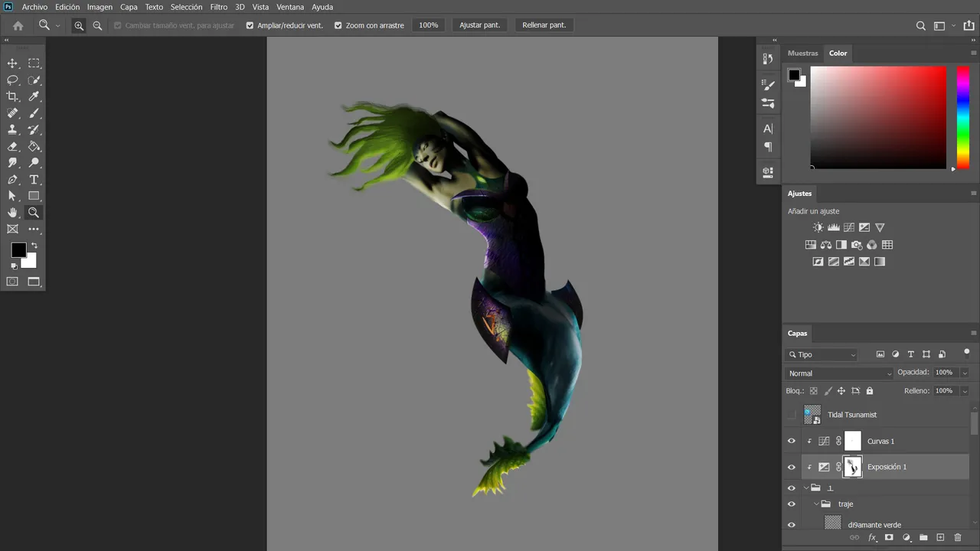980x551 pixels.
Task: Toggle layer filtering switch in Capas
Action: (966, 353)
